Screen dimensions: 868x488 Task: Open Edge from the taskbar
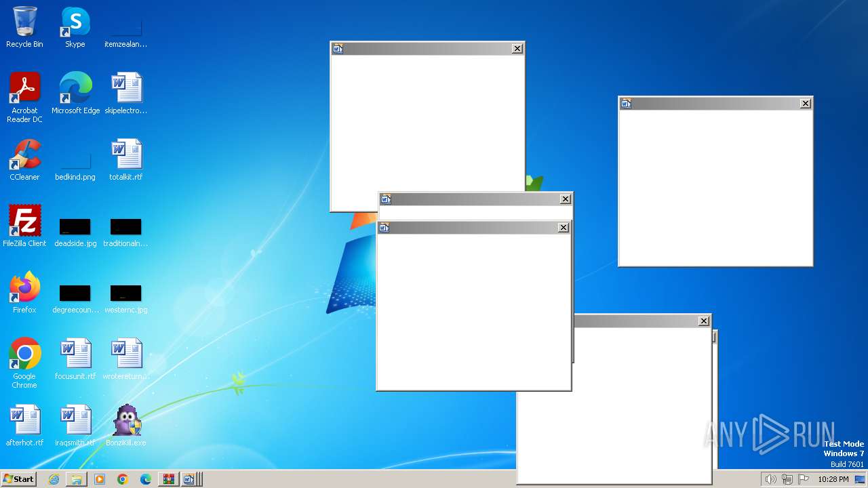tap(146, 479)
